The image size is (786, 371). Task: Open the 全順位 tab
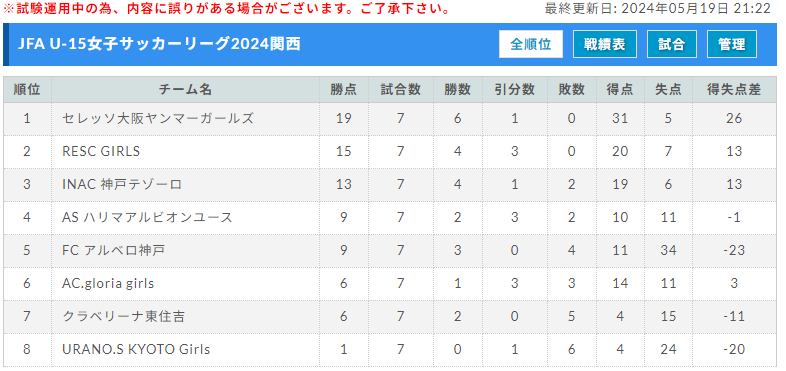[530, 44]
